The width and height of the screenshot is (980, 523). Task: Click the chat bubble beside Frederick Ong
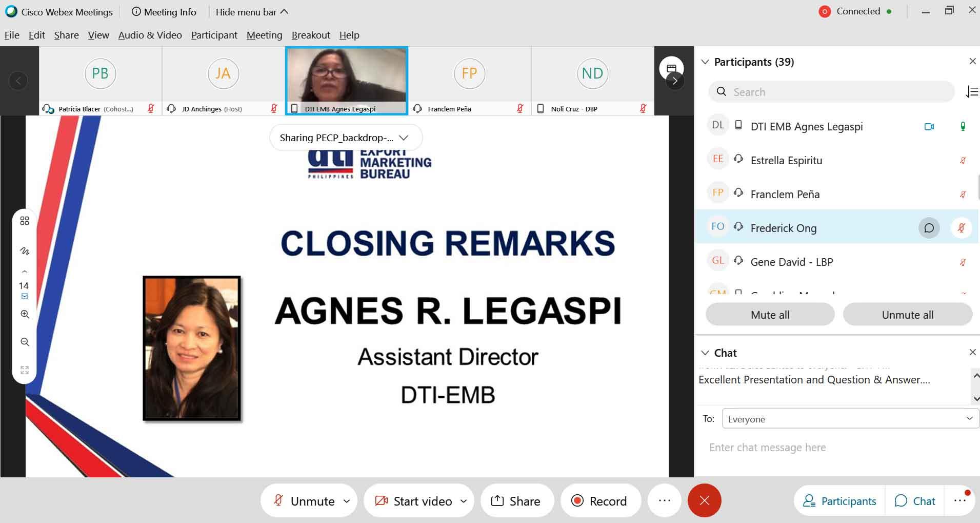coord(929,228)
